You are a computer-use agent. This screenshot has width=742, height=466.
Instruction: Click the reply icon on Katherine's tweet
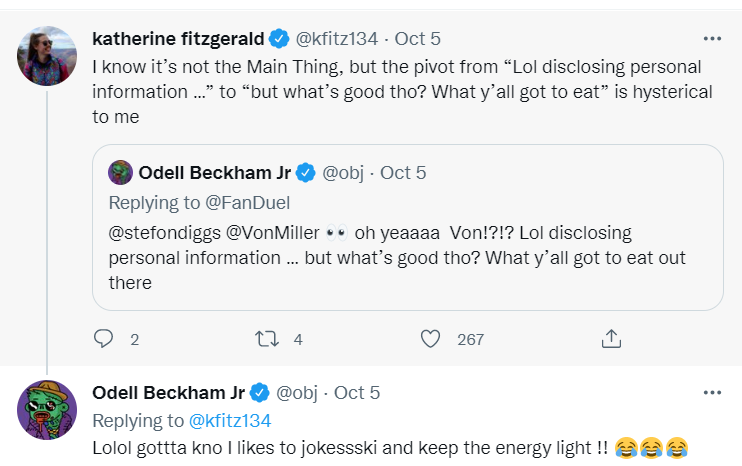click(x=103, y=339)
